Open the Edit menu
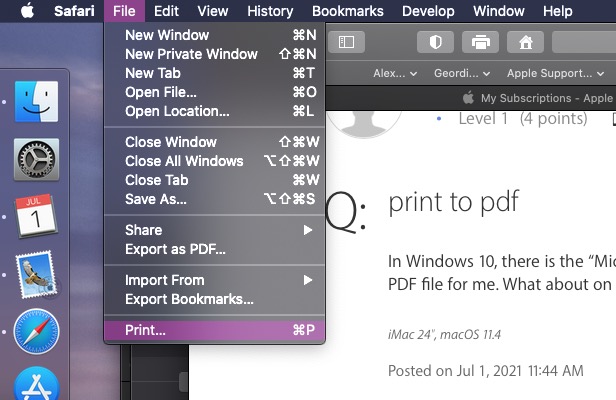This screenshot has width=616, height=400. [x=166, y=11]
